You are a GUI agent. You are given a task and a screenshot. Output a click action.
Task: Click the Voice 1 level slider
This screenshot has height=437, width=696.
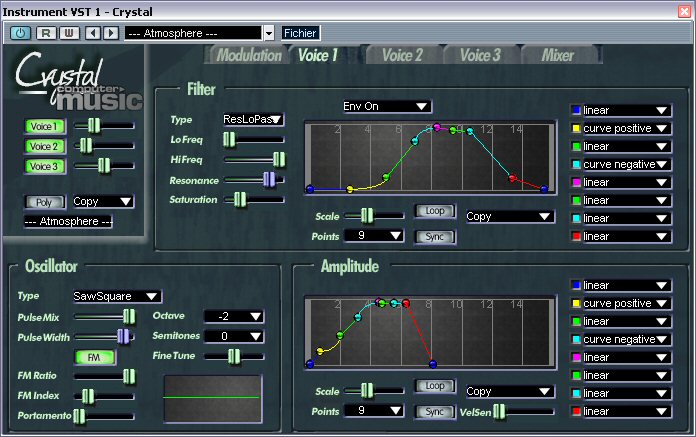pyautogui.click(x=104, y=126)
